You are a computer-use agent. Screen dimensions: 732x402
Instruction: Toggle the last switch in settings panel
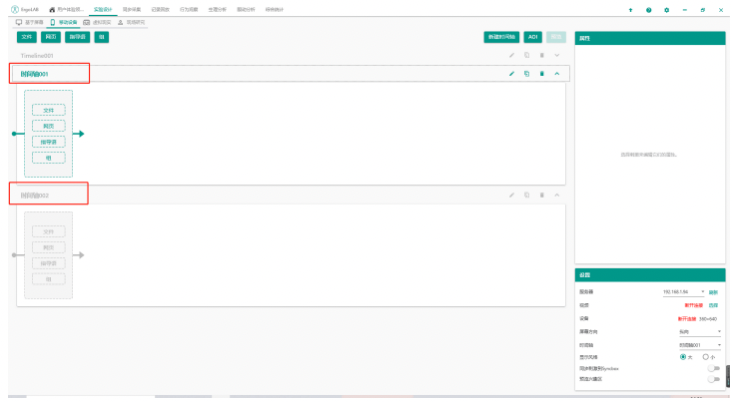tap(713, 380)
